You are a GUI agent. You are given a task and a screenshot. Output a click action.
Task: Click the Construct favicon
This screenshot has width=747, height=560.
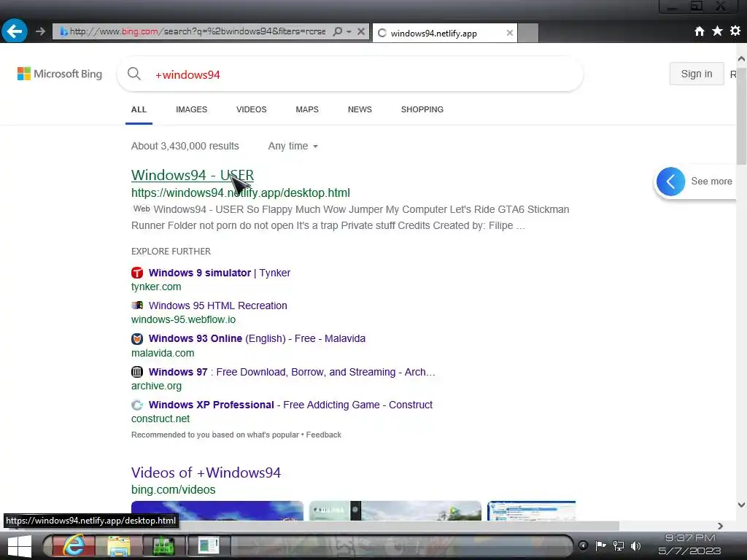tap(137, 405)
